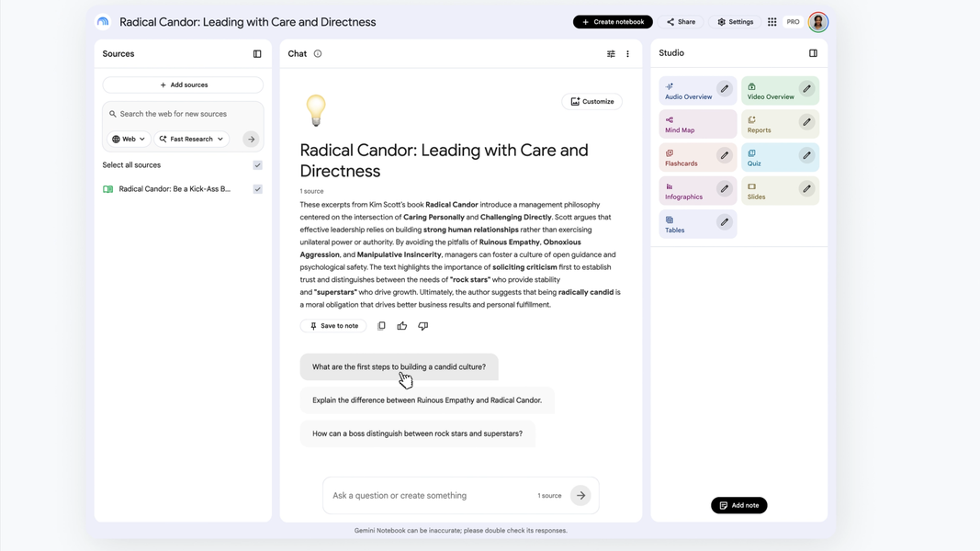Submit web source search arrow
The width and height of the screenshot is (980, 551).
(252, 140)
